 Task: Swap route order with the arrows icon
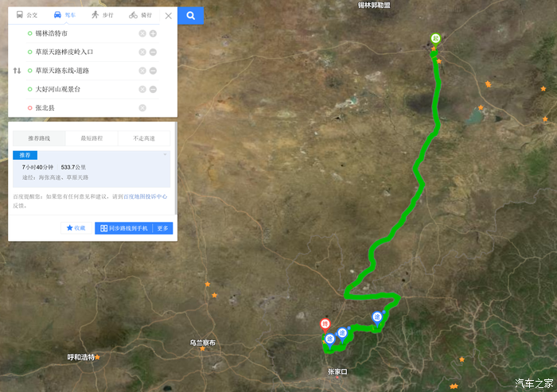[x=17, y=70]
